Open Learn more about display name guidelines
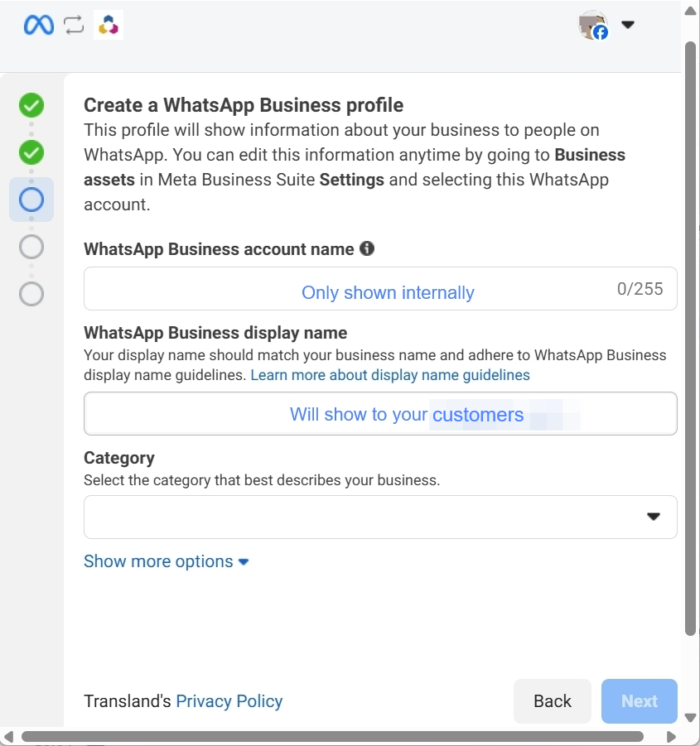Screen dimensions: 700x746 pos(389,375)
